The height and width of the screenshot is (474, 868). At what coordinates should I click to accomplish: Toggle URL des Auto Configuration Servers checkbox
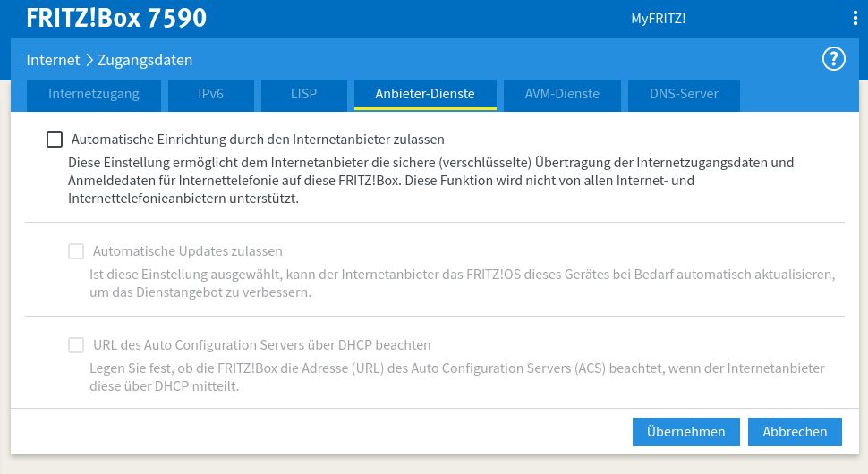pyautogui.click(x=76, y=345)
